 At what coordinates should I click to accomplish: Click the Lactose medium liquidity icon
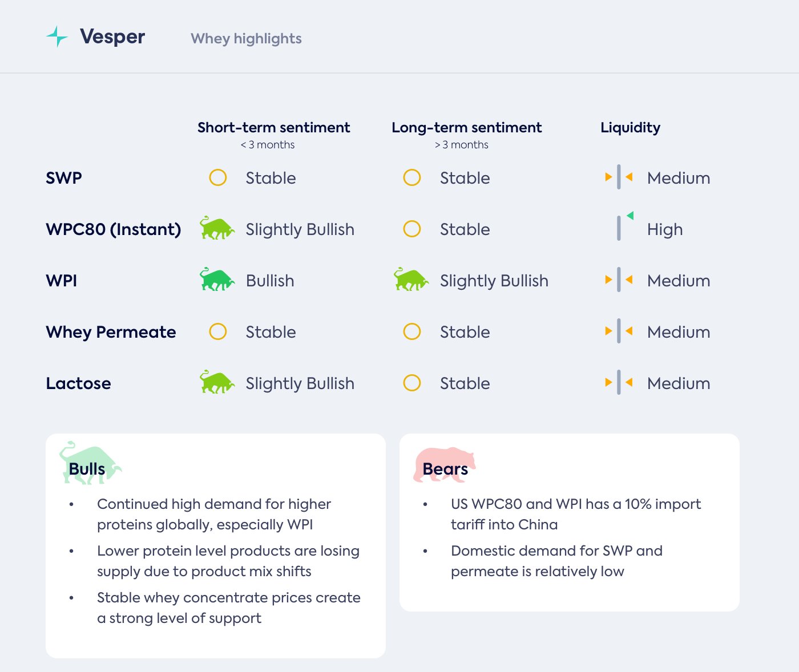[x=619, y=383]
